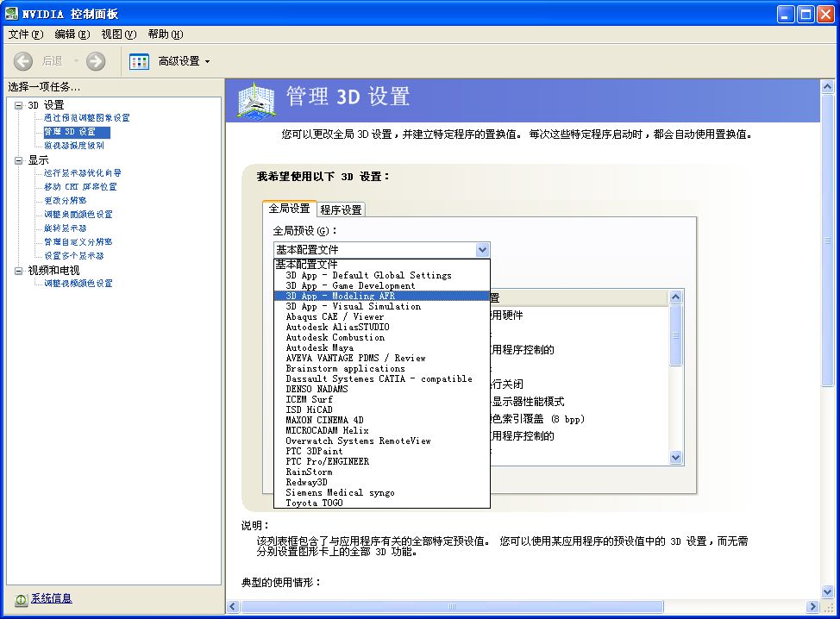The height and width of the screenshot is (619, 840).
Task: Open the 帮助(H) menu
Action: pyautogui.click(x=166, y=34)
